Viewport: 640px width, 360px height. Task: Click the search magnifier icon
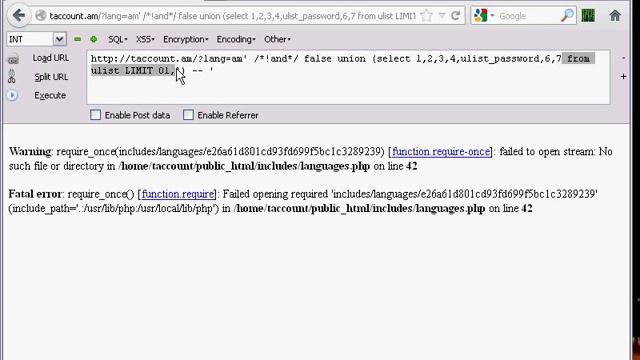(x=567, y=16)
